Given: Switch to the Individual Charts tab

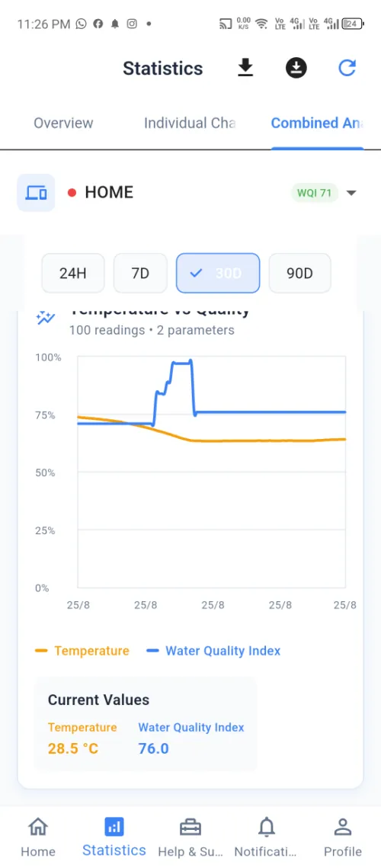Looking at the screenshot, I should pos(190,123).
